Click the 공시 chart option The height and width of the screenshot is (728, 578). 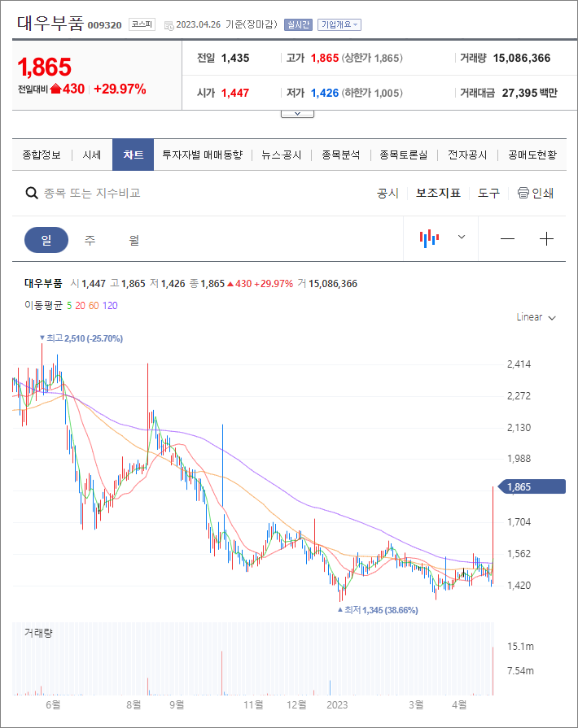pyautogui.click(x=388, y=193)
